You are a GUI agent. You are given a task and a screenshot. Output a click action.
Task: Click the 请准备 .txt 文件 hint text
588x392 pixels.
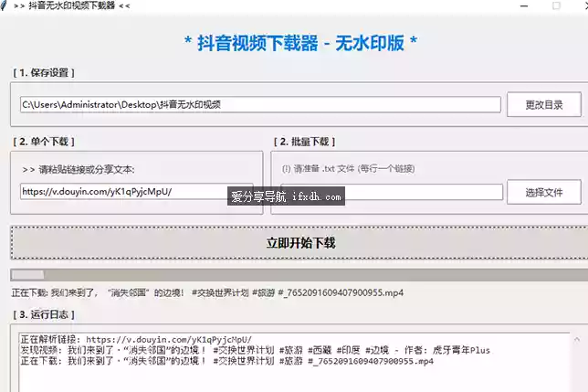point(349,169)
